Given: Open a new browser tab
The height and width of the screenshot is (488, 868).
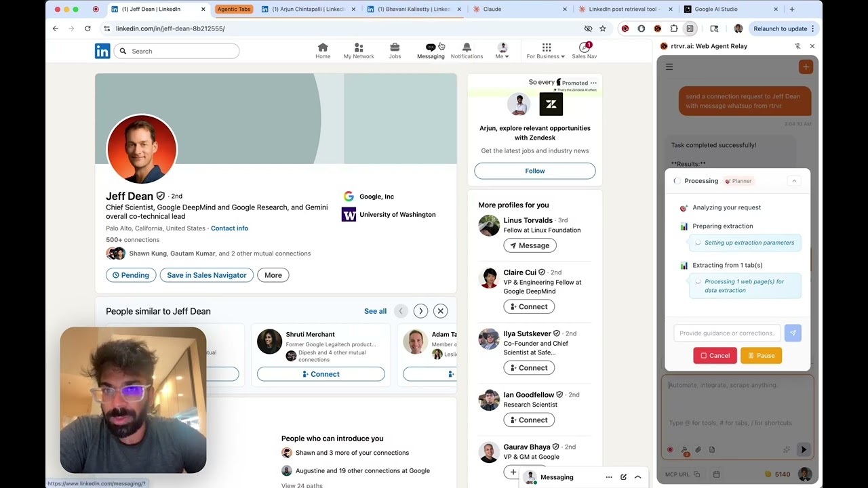Looking at the screenshot, I should pos(791,9).
